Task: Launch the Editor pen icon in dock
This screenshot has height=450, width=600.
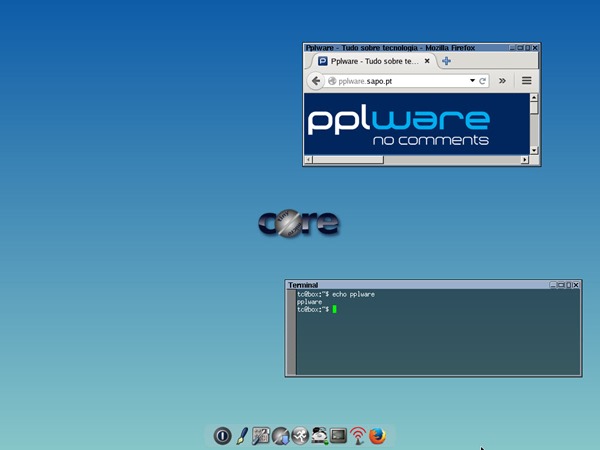Action: coord(242,436)
